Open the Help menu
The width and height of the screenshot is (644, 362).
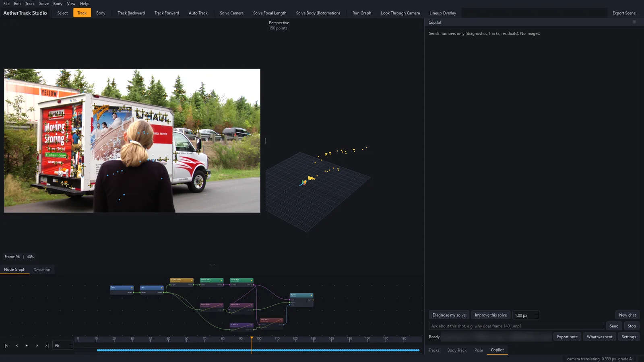[84, 4]
